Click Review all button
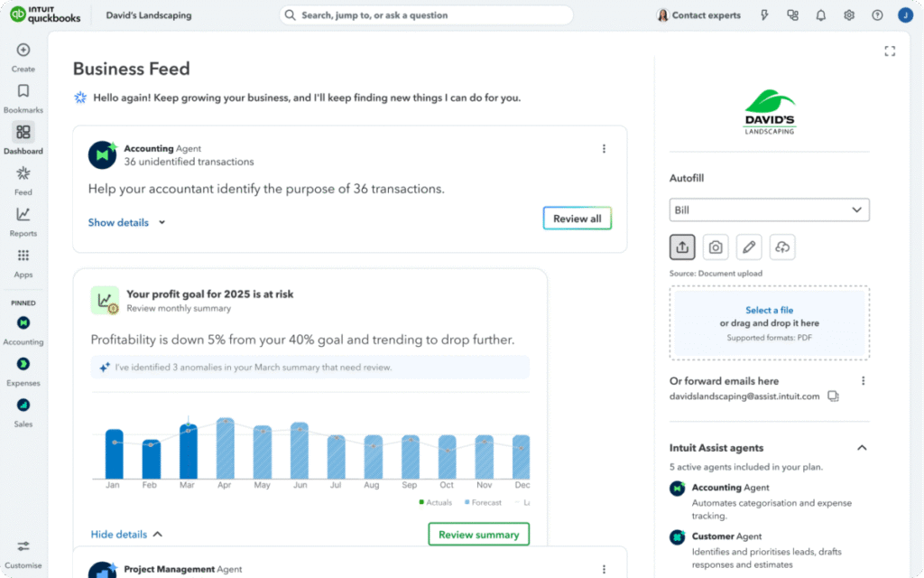Image resolution: width=924 pixels, height=578 pixels. coord(577,219)
